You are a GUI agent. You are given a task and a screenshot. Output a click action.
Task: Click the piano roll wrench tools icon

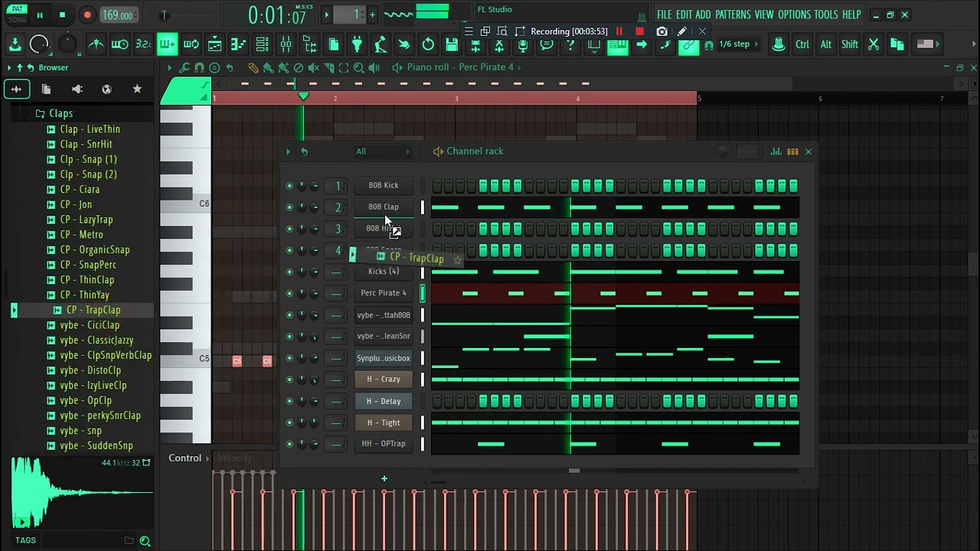click(x=185, y=67)
